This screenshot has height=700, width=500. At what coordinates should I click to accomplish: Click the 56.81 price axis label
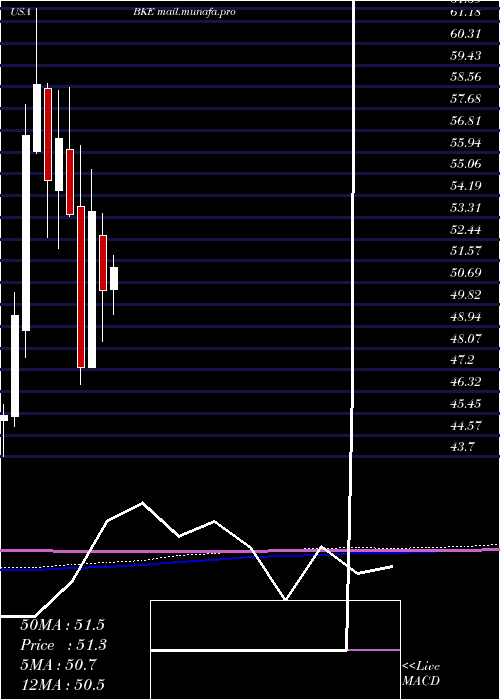click(x=466, y=121)
